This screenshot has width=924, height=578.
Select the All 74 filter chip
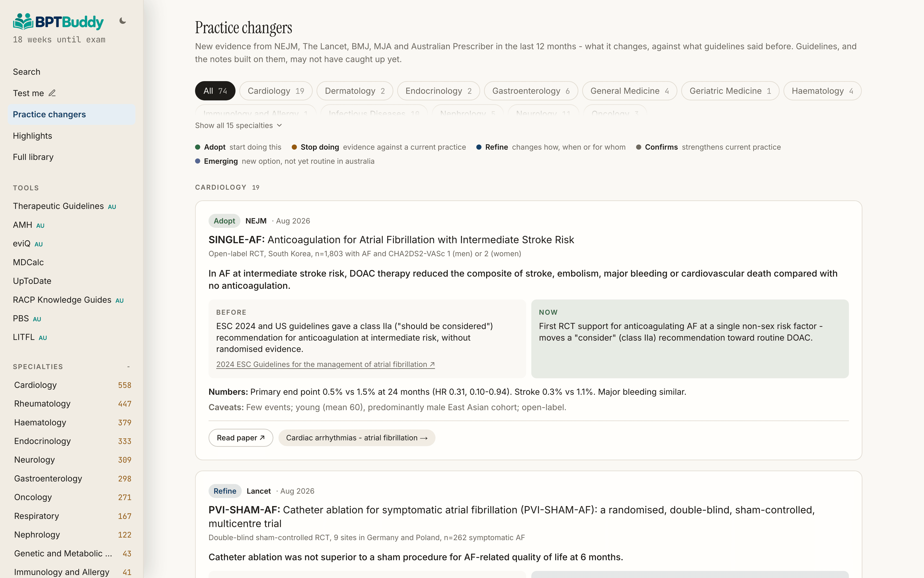coord(215,91)
